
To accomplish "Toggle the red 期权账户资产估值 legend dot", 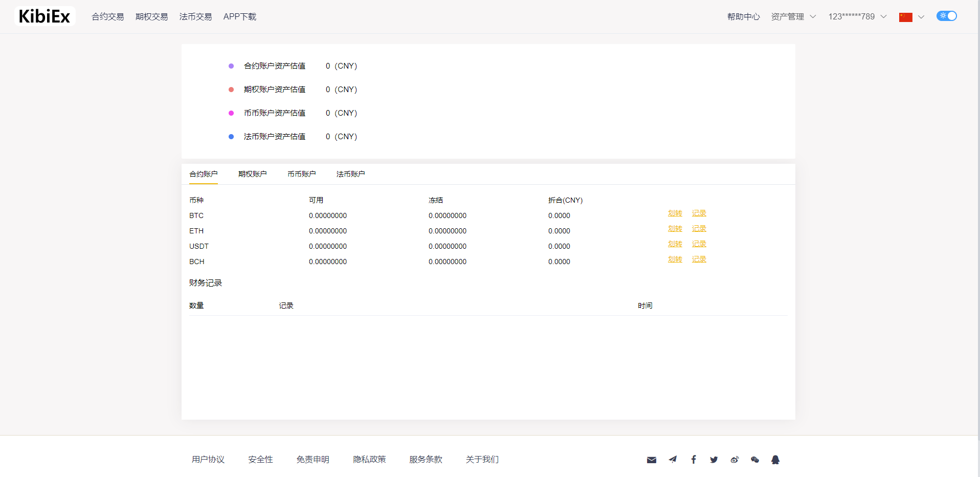I will pos(231,89).
